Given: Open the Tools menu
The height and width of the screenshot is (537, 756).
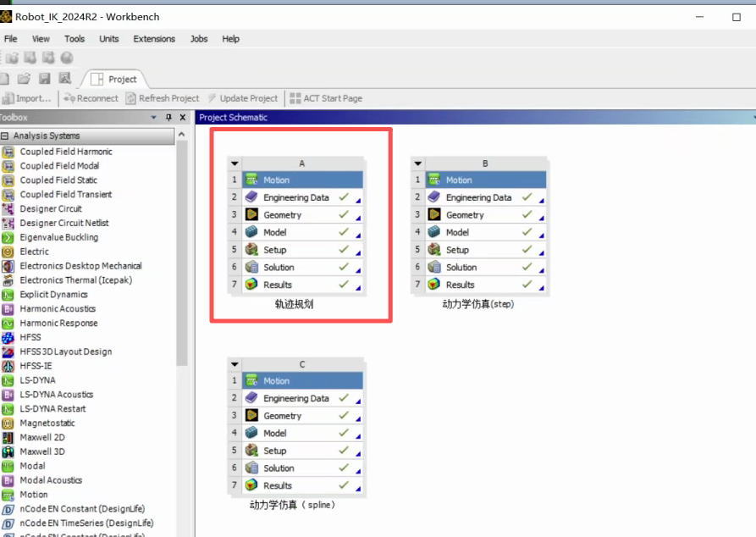Looking at the screenshot, I should click(x=74, y=39).
